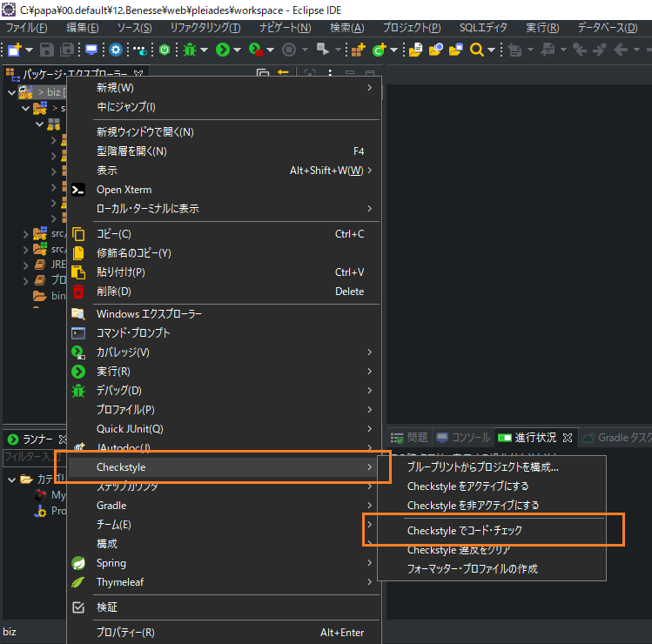Click the link-with-editor yellow arrow icon
The height and width of the screenshot is (644, 652).
pos(283,73)
